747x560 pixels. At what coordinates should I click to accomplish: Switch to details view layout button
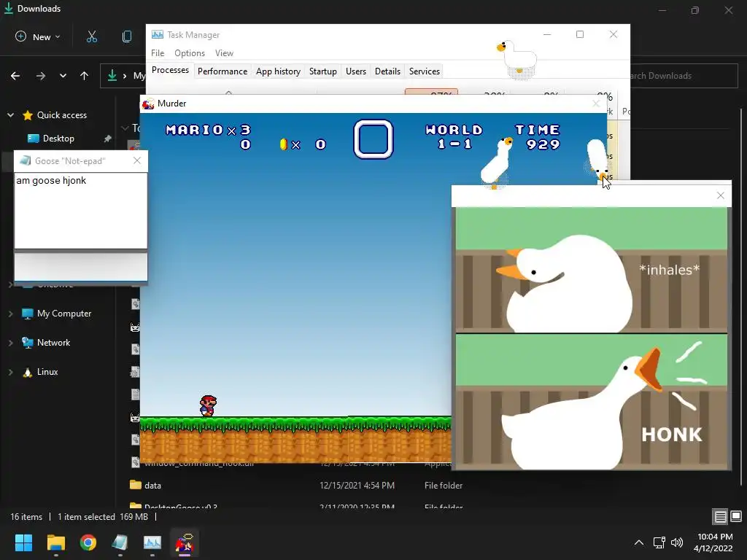(720, 516)
